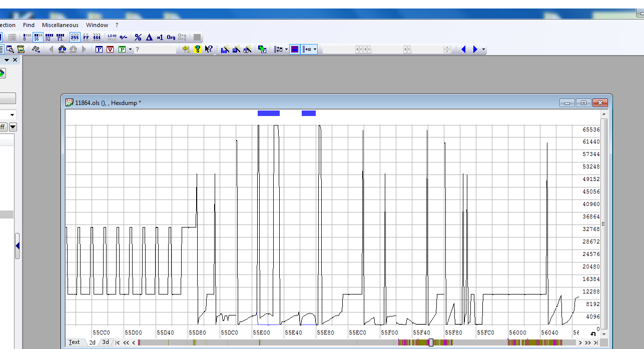
Task: Select the 32-bit data width icon
Action: pyautogui.click(x=49, y=37)
